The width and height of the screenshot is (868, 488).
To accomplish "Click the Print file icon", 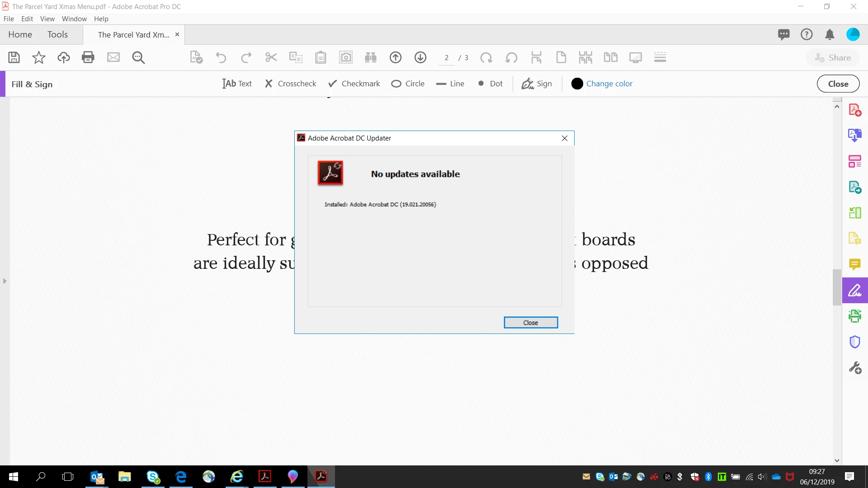I will coord(88,57).
